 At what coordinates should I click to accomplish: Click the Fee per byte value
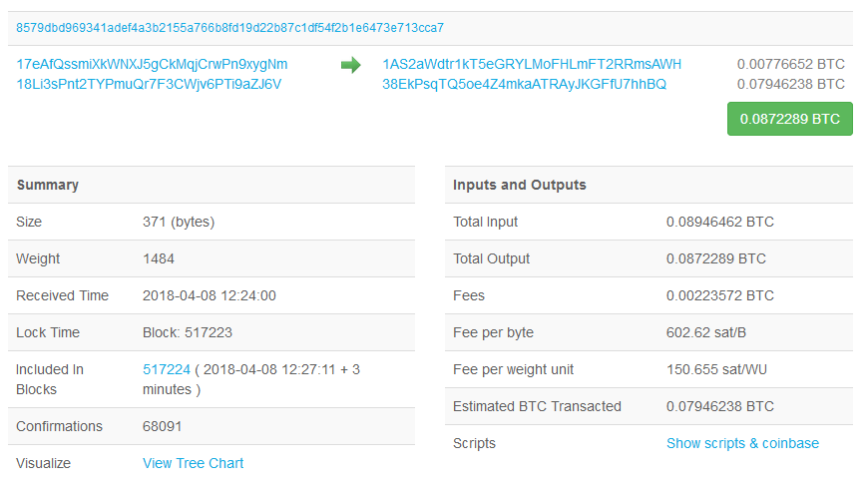click(705, 332)
